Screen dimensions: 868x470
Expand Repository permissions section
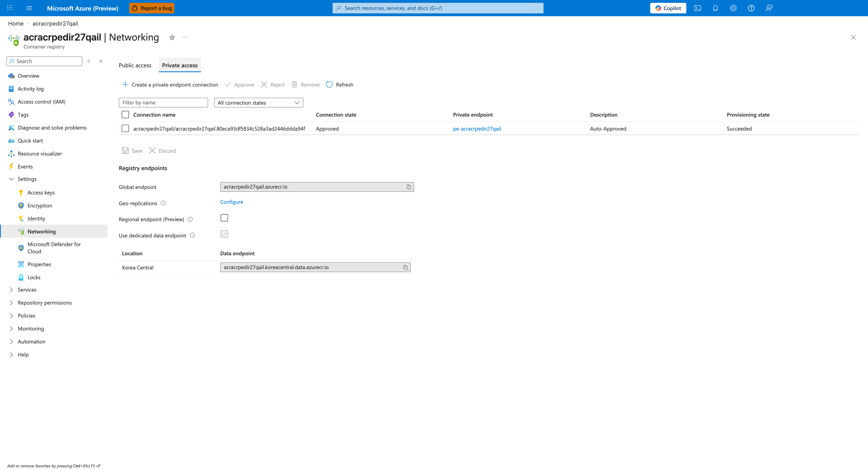(x=11, y=303)
